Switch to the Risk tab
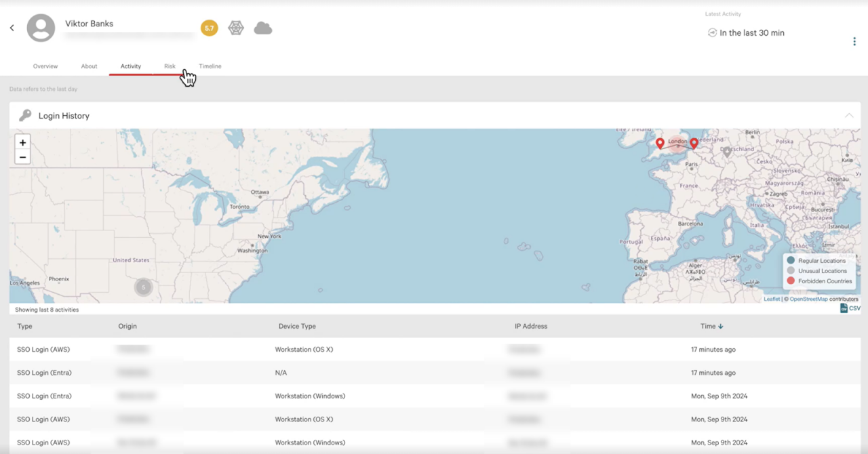 click(170, 66)
